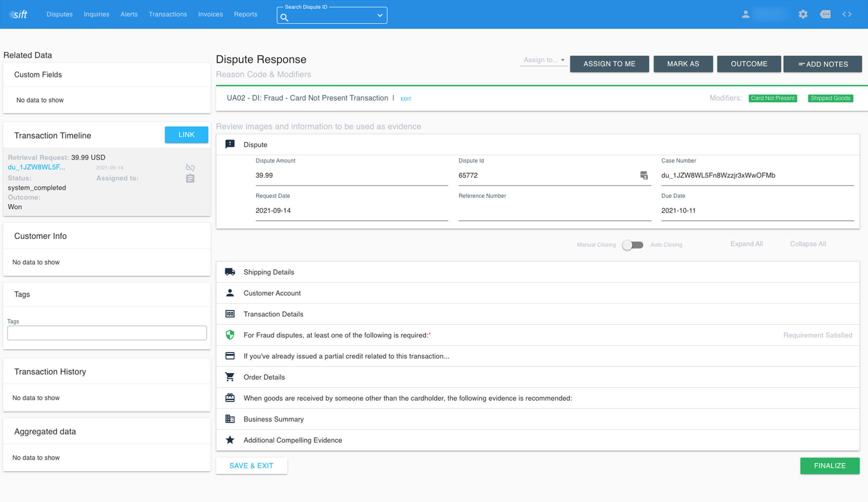Expand Search Dispute ID dropdown arrow
The height and width of the screenshot is (502, 868).
point(380,15)
